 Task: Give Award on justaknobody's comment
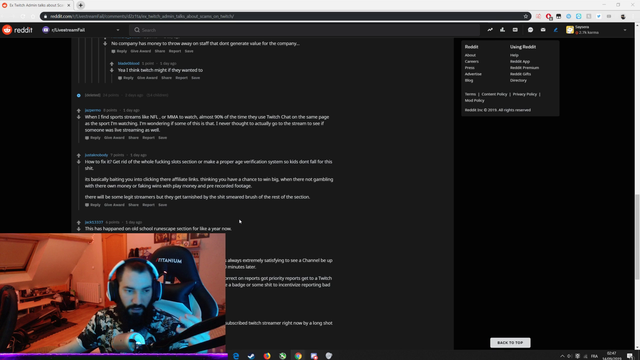click(x=114, y=205)
